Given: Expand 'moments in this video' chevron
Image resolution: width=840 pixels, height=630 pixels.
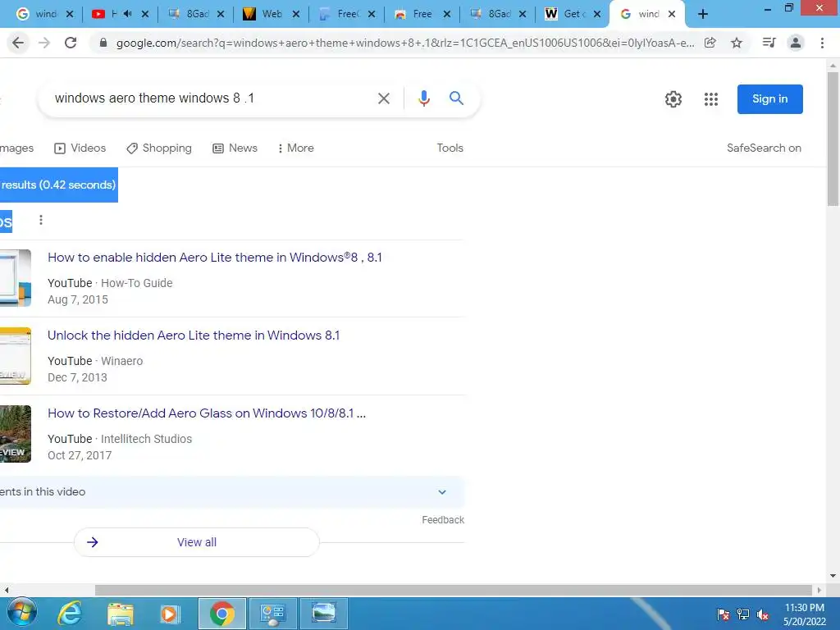Looking at the screenshot, I should (x=442, y=492).
